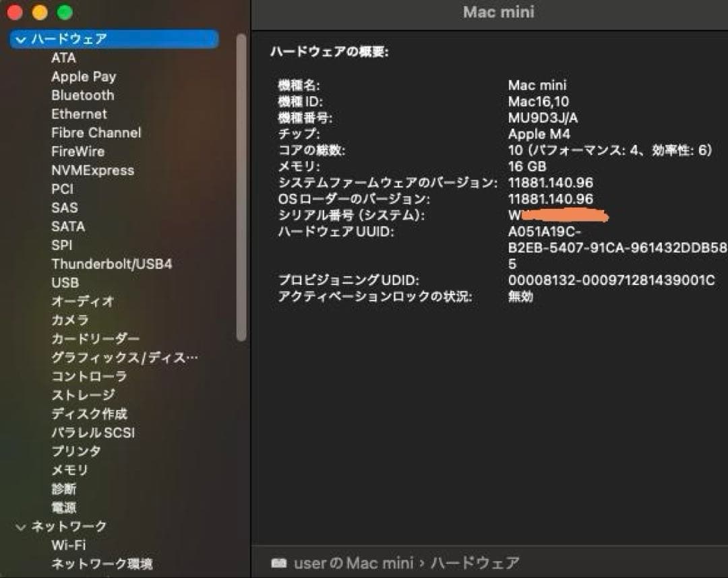Click ハードウェア in the bottom path bar

click(475, 563)
